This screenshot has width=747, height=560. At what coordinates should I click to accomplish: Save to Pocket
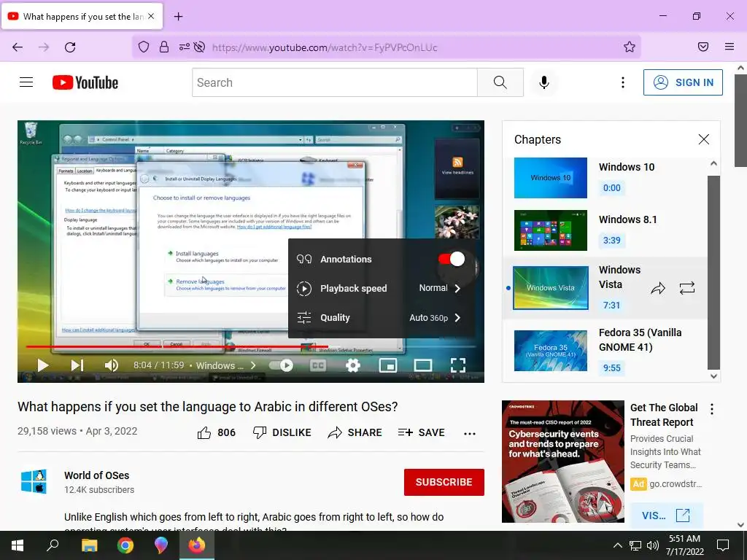pyautogui.click(x=703, y=47)
